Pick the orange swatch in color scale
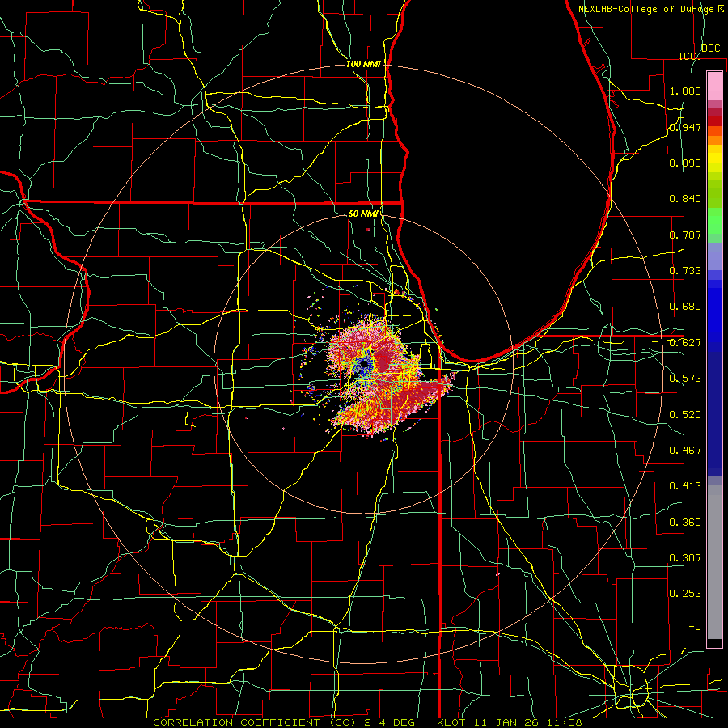Screen dimensions: 728x728 pos(714,140)
